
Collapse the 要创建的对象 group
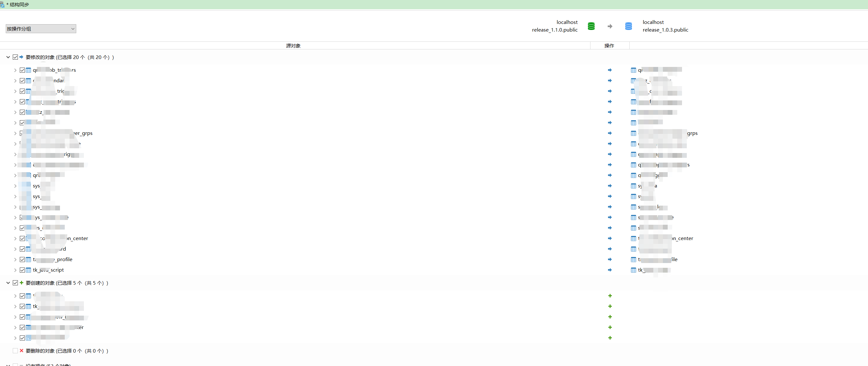tap(8, 283)
